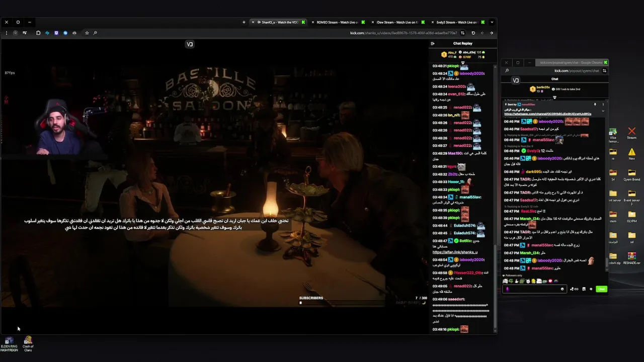Click username evan_612 in Chat Replay
The image size is (644, 362).
click(x=457, y=94)
